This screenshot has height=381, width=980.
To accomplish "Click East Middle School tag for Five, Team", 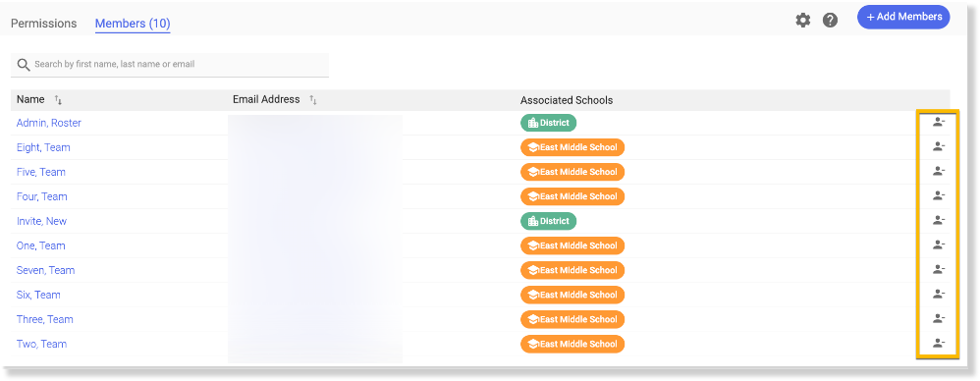I will [572, 172].
